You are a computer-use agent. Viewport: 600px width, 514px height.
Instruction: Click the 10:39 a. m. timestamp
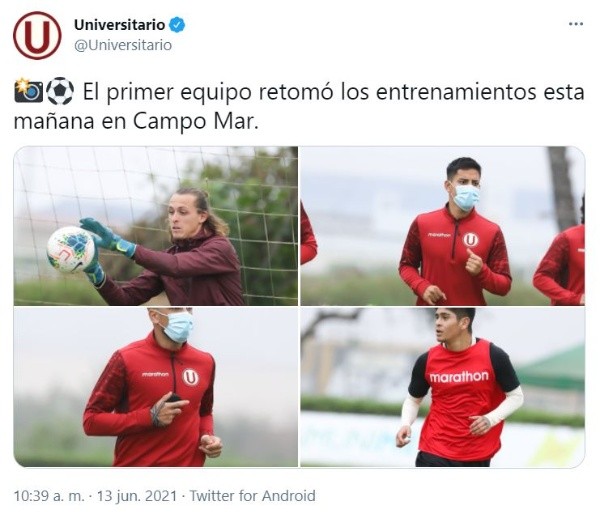click(49, 496)
